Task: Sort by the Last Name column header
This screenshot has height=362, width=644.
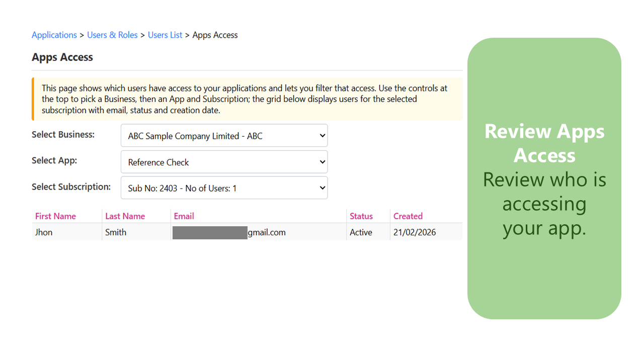Action: pos(125,216)
